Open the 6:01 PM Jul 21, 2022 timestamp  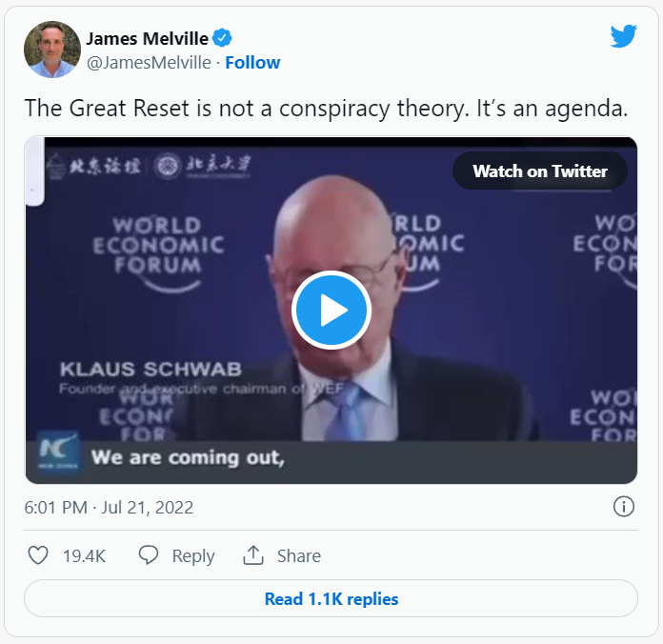coord(109,507)
